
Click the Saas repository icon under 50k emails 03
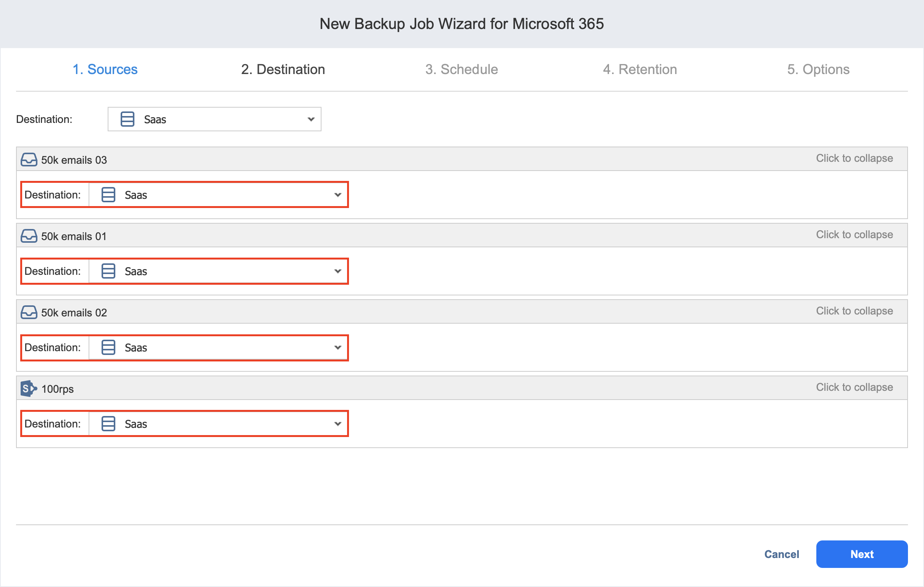(108, 195)
